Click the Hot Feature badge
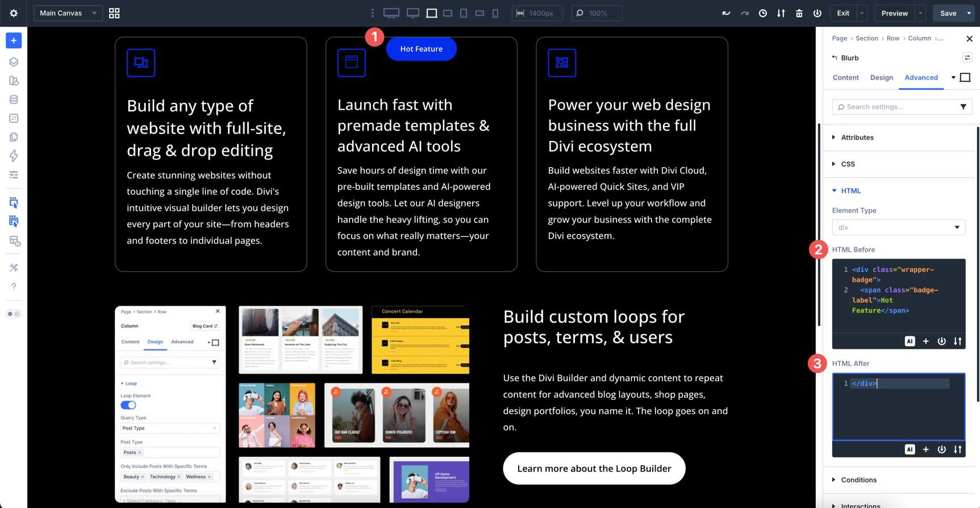 tap(421, 49)
